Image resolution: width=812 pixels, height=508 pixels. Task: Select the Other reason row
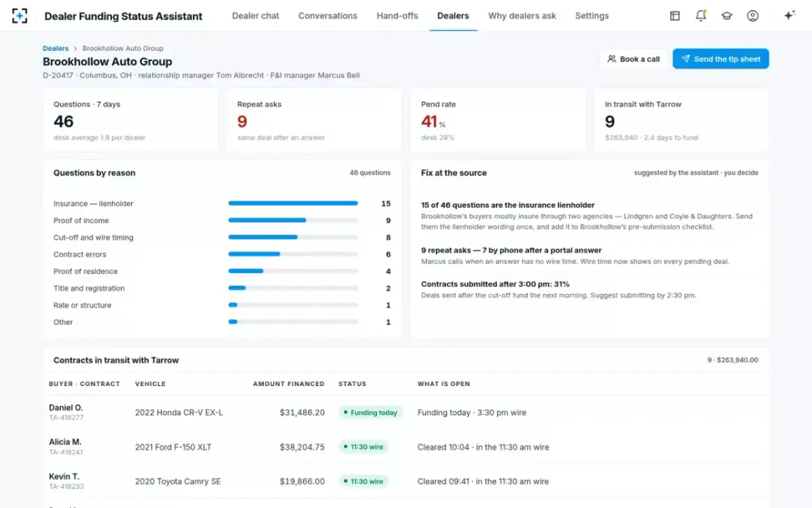222,322
